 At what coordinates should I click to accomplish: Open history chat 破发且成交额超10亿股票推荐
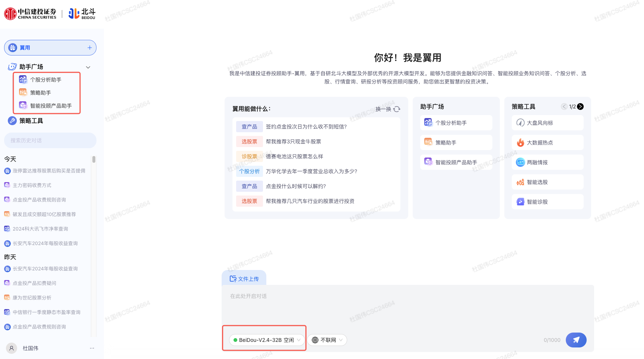40,215
